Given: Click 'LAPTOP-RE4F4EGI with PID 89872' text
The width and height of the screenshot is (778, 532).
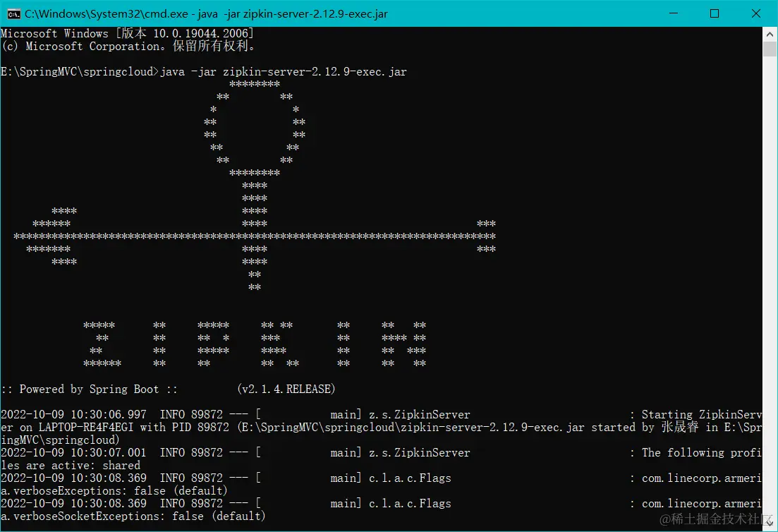Looking at the screenshot, I should click(134, 428).
